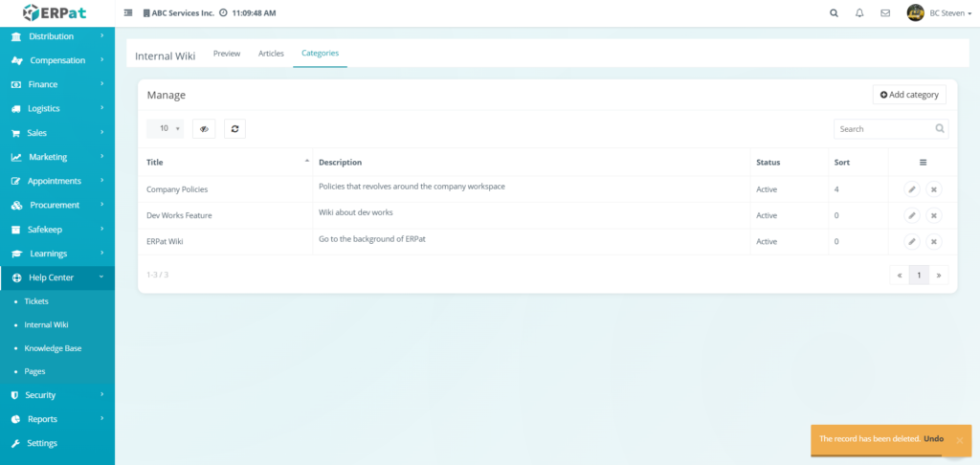Open notifications bell icon

point(859,12)
